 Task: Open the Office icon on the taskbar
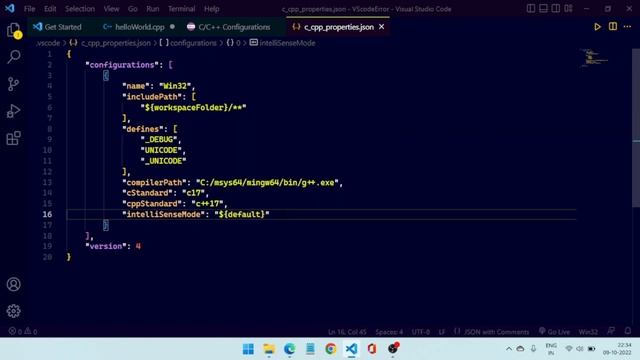pos(372,349)
